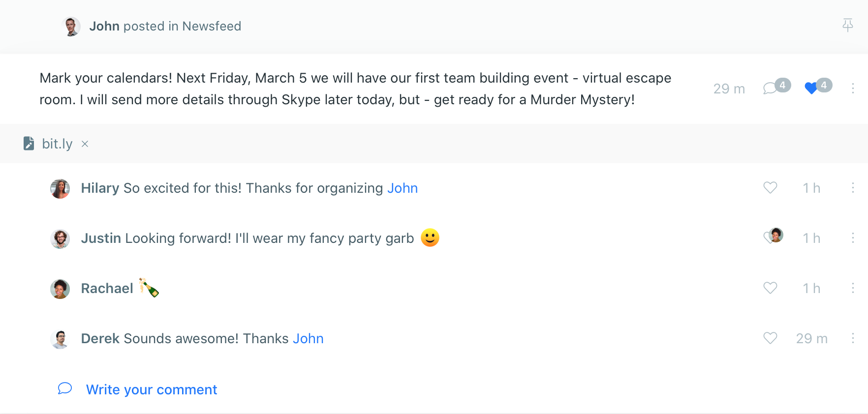Open the comments bubble showing 4
The width and height of the screenshot is (868, 414).
coord(776,87)
